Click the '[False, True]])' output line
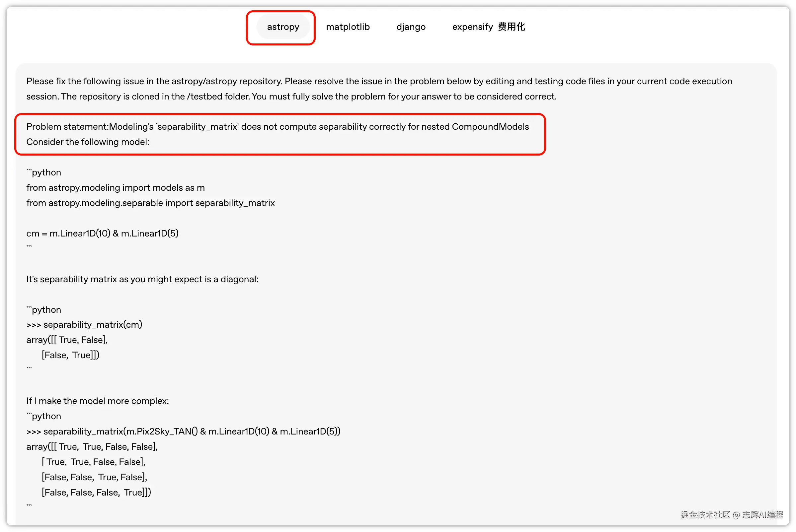The height and width of the screenshot is (532, 796). point(70,355)
